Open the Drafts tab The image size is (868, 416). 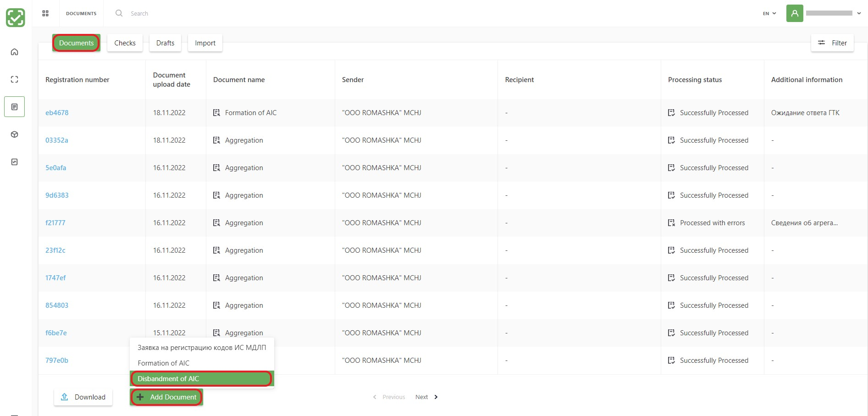pyautogui.click(x=165, y=43)
